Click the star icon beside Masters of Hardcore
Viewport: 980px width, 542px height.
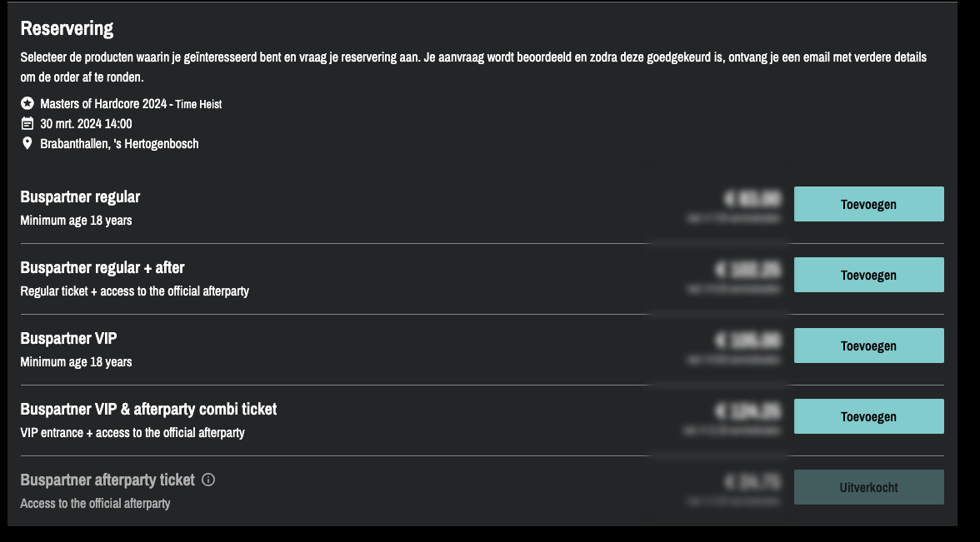tap(27, 104)
